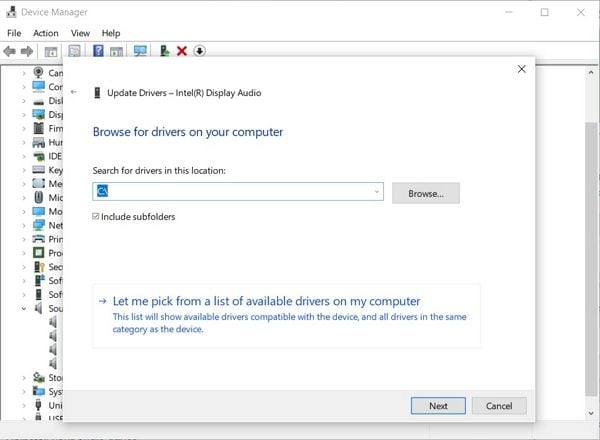Image resolution: width=600 pixels, height=440 pixels.
Task: Click the scan for hardware changes icon
Action: point(140,50)
